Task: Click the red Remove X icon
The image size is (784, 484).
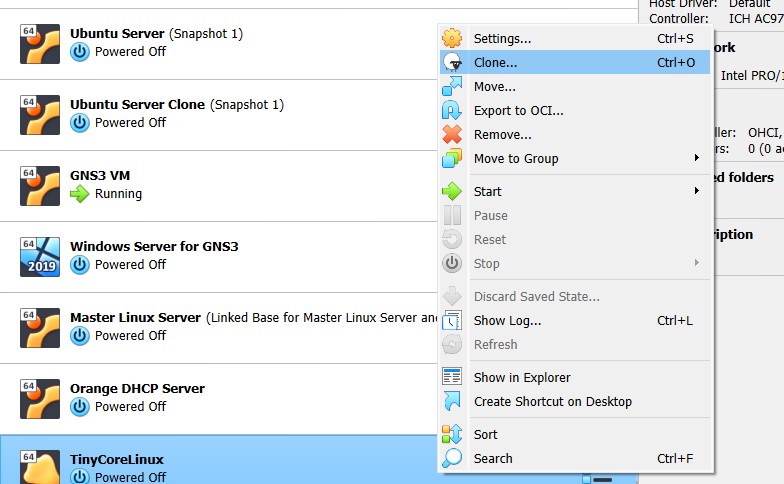Action: (x=452, y=134)
